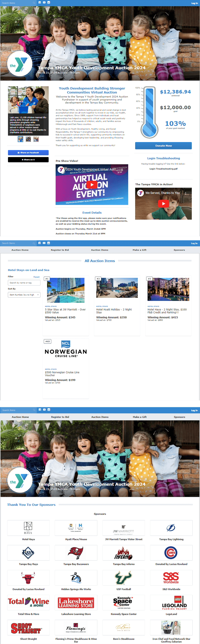
Task: Click the Bern's Steakhouse sponsor logo
Action: 124,627
